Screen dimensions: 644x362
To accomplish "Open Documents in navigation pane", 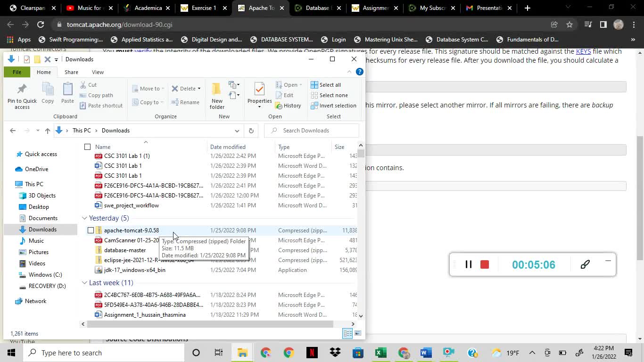I will coord(43,218).
